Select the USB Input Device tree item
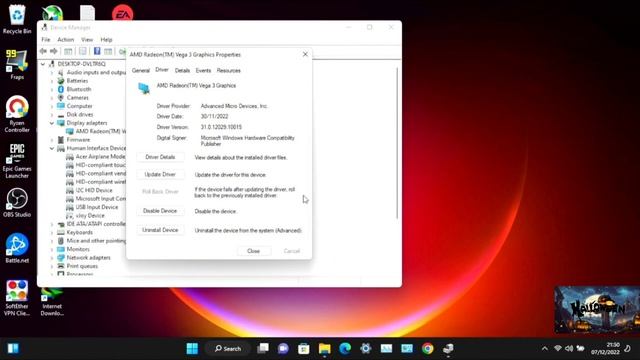Viewport: 640px width, 360px height. coord(92,207)
